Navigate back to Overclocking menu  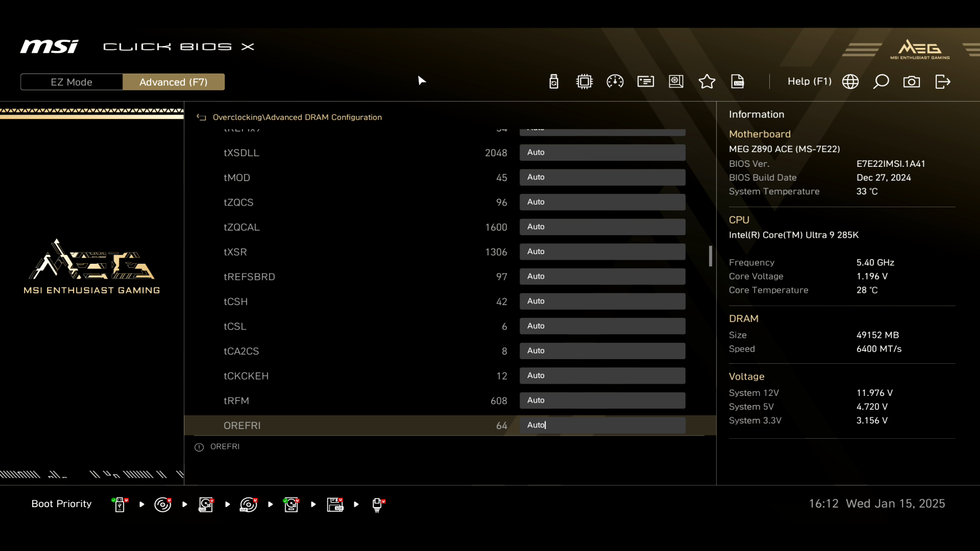(x=201, y=117)
